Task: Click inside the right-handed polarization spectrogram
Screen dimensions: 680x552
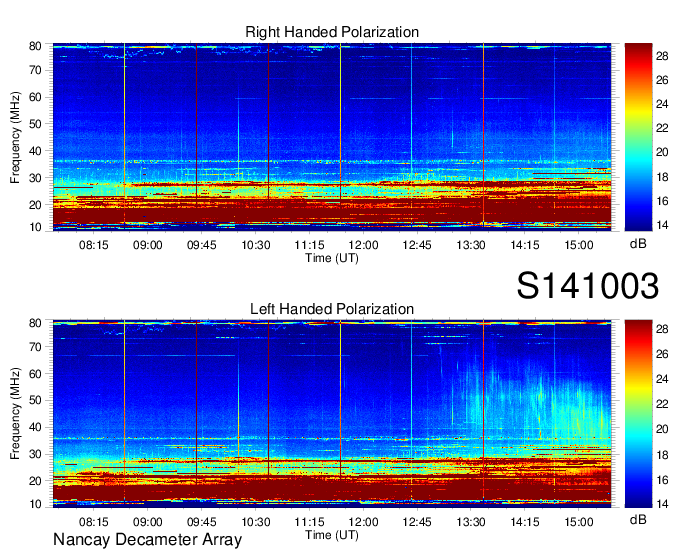Action: 332,137
